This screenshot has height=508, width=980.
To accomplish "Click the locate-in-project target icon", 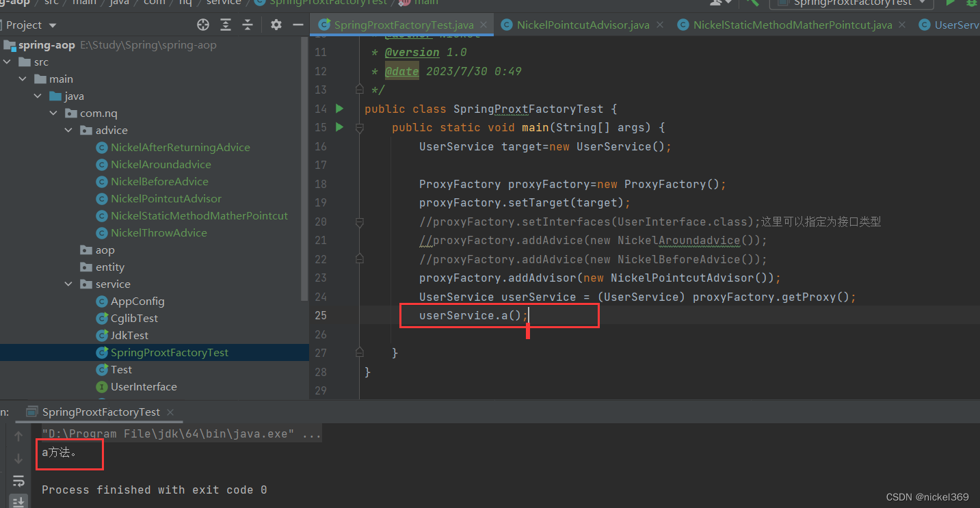I will (x=203, y=25).
